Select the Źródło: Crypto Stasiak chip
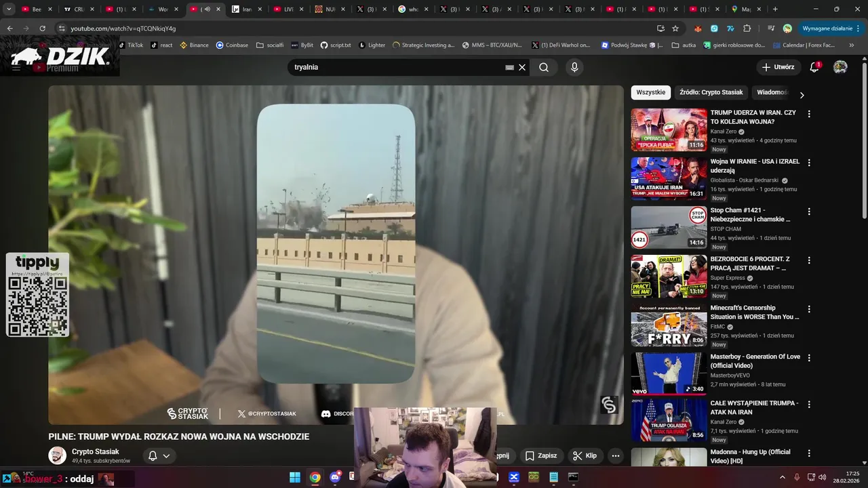Screen dimensions: 868x488 click(711, 92)
